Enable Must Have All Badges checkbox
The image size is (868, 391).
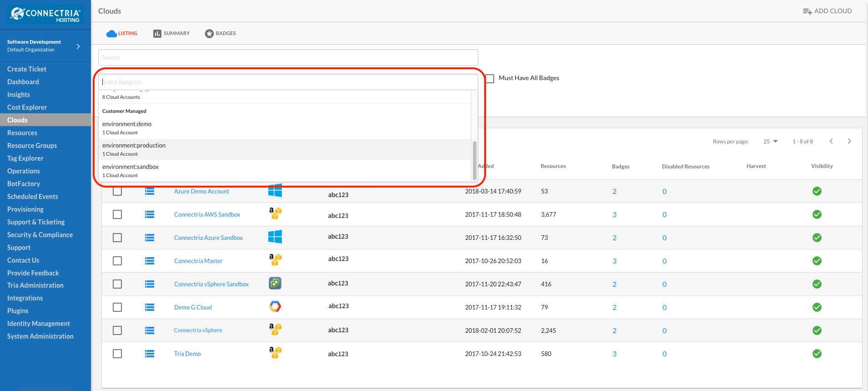tap(490, 78)
